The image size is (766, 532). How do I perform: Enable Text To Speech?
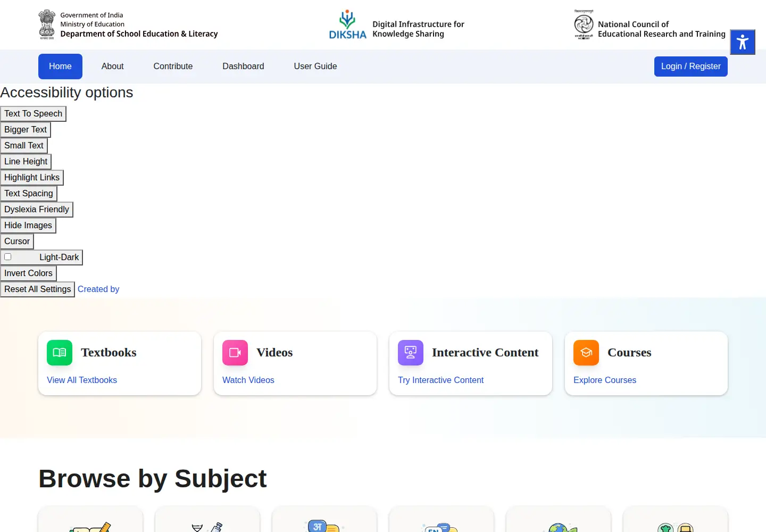(34, 114)
